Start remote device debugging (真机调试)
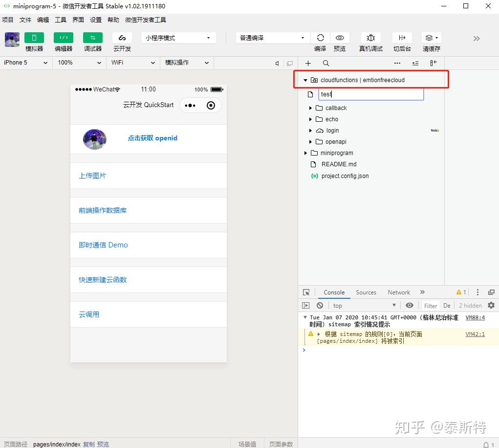This screenshot has width=499, height=448. (x=371, y=38)
